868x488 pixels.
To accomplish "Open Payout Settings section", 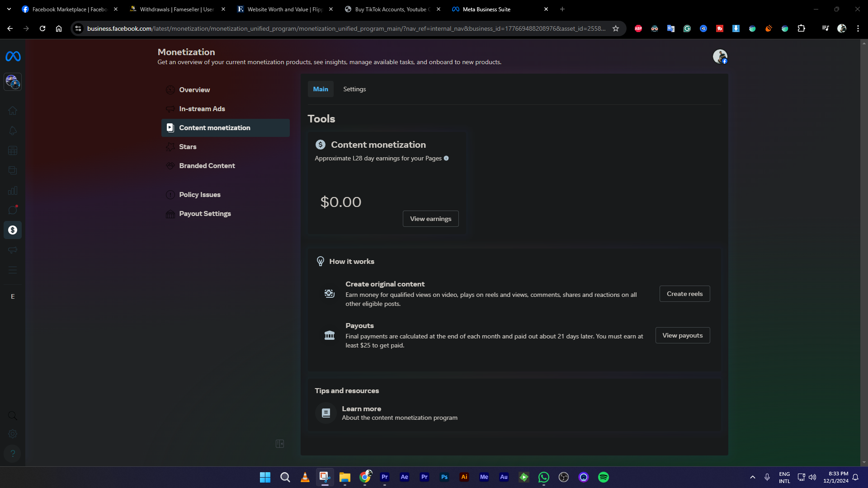I will (x=225, y=214).
